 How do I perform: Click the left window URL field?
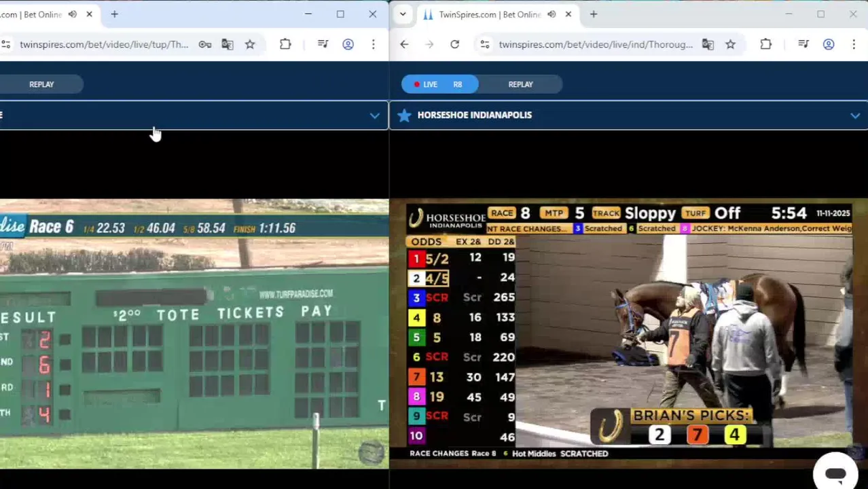click(x=104, y=44)
